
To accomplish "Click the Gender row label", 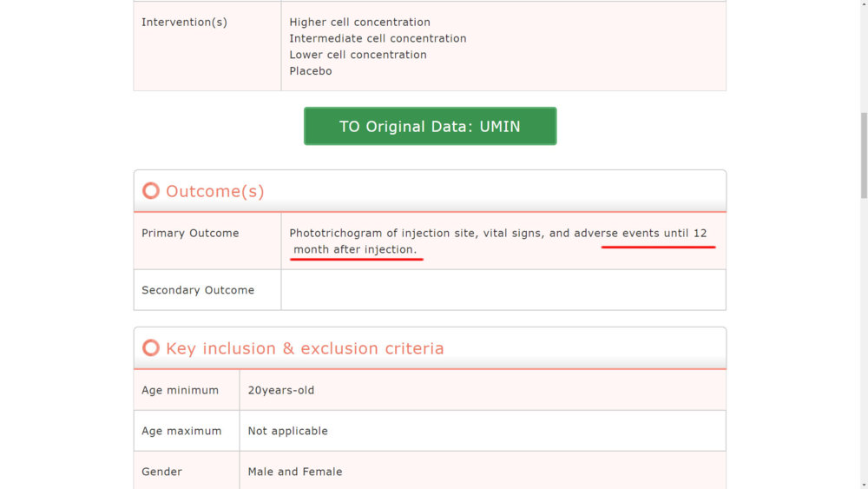I will point(162,472).
